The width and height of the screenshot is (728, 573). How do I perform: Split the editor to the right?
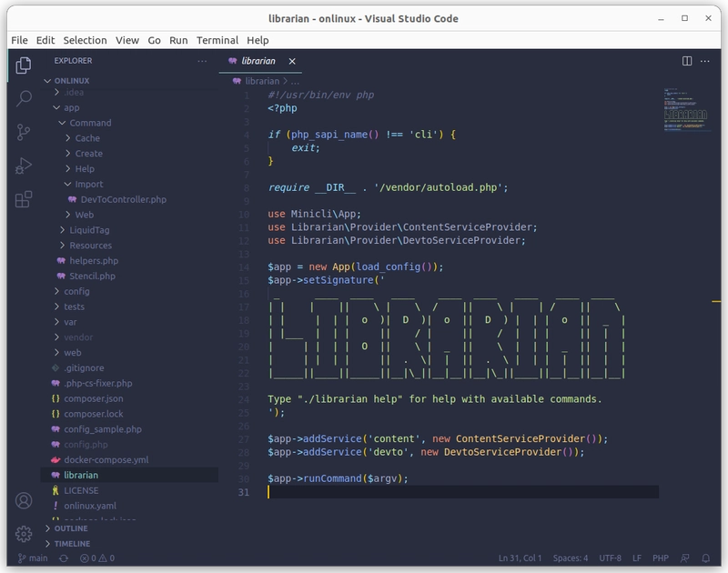click(x=687, y=61)
